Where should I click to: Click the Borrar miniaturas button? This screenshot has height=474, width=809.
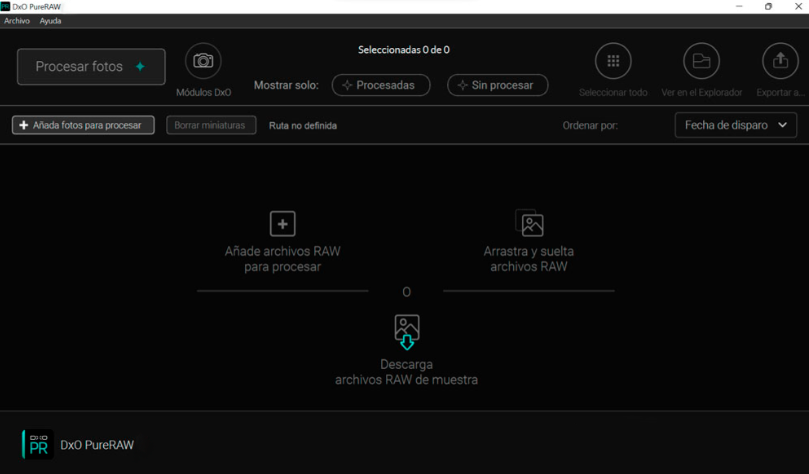click(211, 125)
